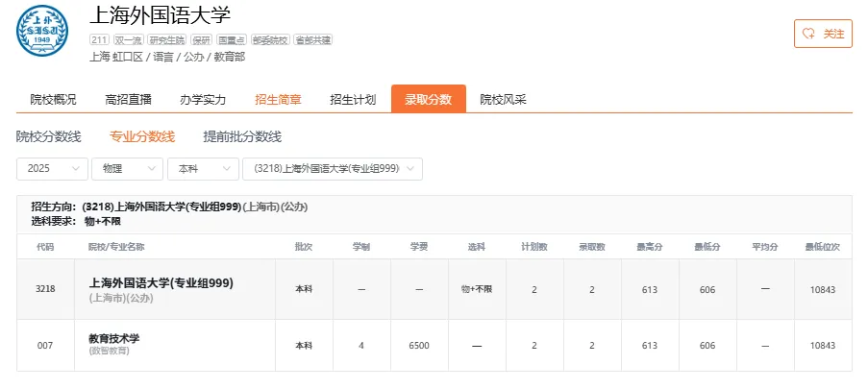Click the 部委院校 tag
Screen dimensions: 868x389
(270, 39)
